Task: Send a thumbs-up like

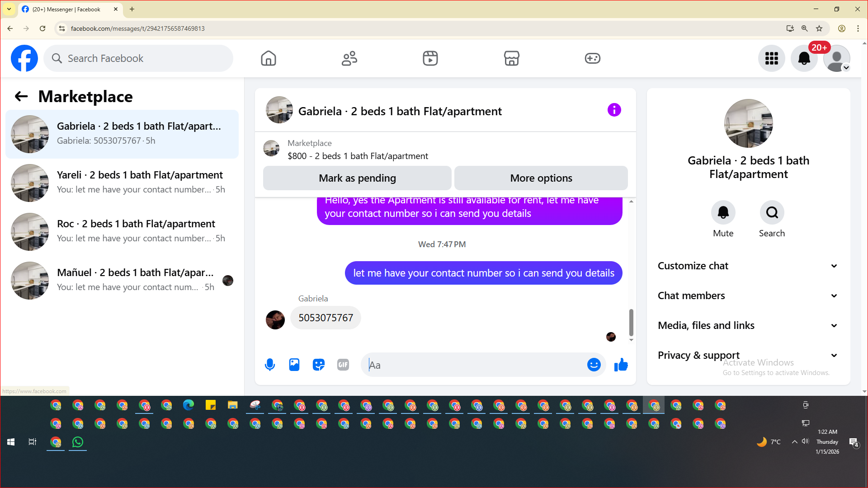Action: pyautogui.click(x=621, y=365)
